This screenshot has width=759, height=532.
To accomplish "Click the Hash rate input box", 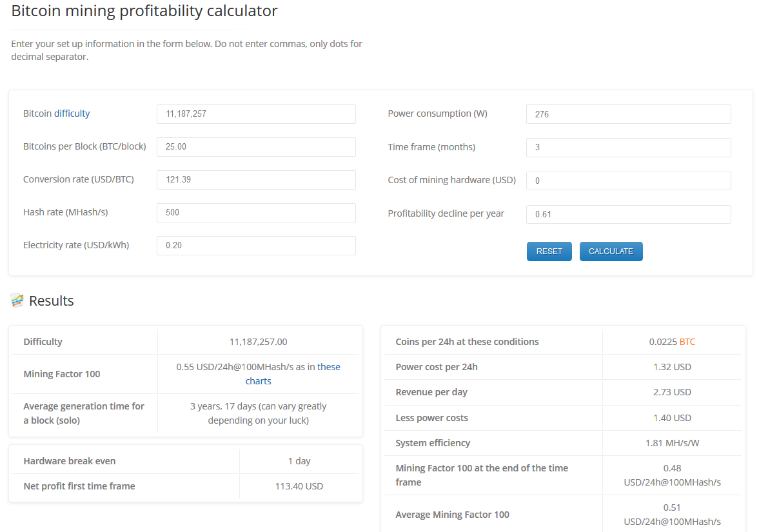I will [x=256, y=213].
